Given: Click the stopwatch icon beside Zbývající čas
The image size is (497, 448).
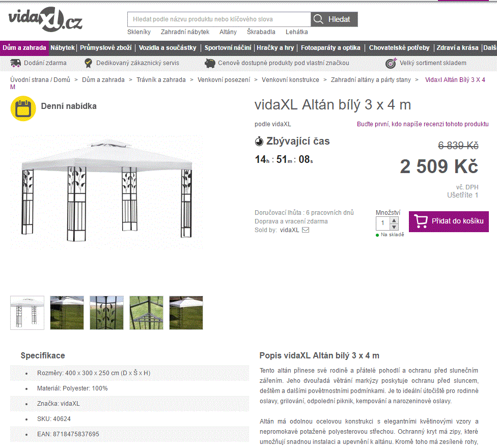Looking at the screenshot, I should pyautogui.click(x=259, y=141).
